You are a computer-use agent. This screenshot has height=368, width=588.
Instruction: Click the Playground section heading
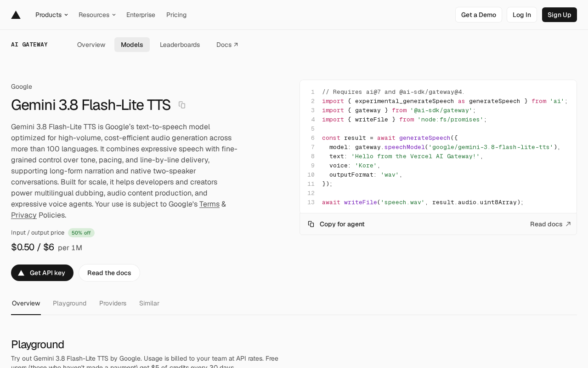[38, 344]
